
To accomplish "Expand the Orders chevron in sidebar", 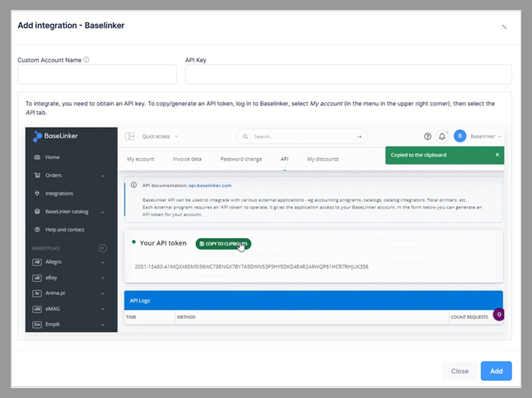I will click(103, 176).
